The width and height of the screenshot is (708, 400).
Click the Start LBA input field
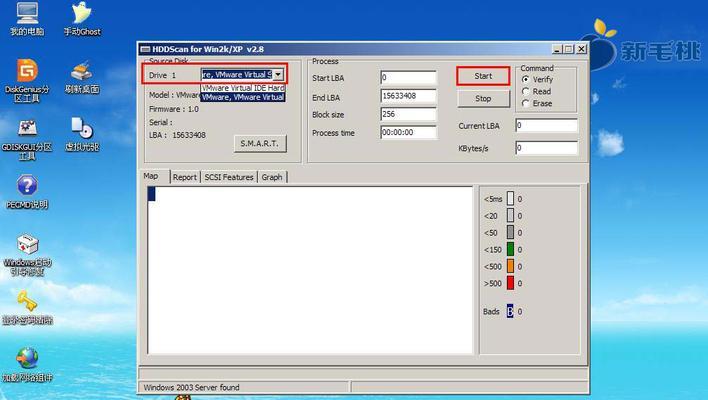tap(409, 77)
